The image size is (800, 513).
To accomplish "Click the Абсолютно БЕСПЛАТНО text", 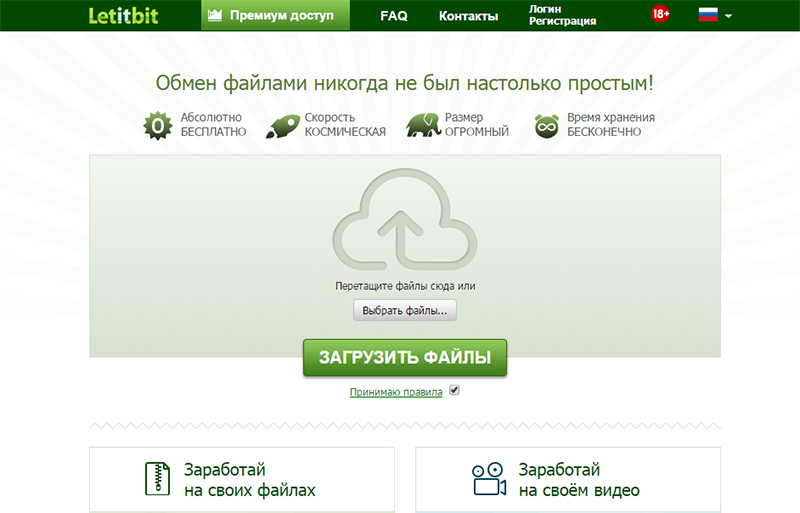I will point(213,125).
